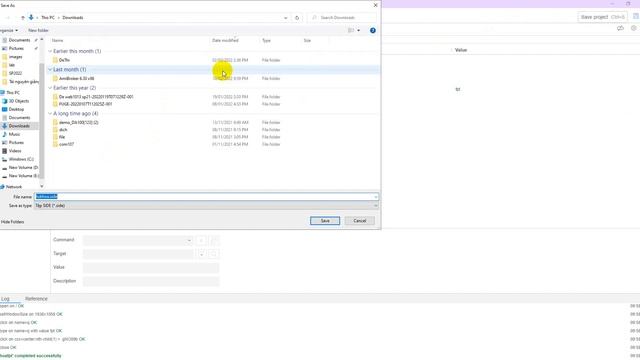Click the navigation pane scroll down arrow
Viewport: 640px width, 360px height.
coord(42,186)
